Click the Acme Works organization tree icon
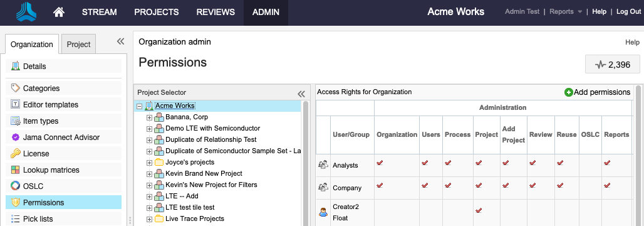Viewport: 644px width, 226px height. pyautogui.click(x=148, y=106)
